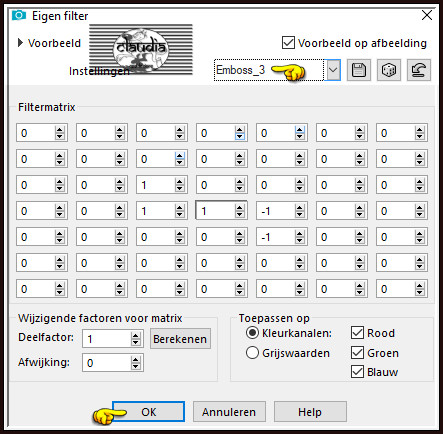Click the OK button
The width and height of the screenshot is (443, 434).
(x=148, y=412)
